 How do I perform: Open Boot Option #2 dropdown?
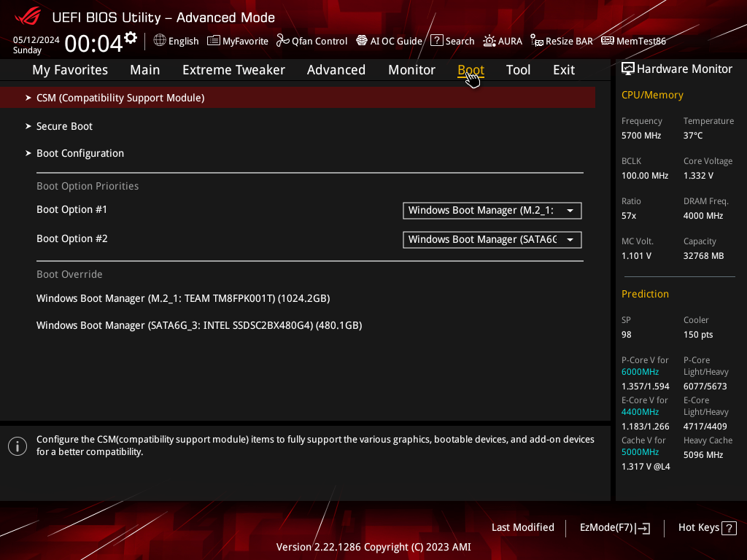[x=492, y=239]
